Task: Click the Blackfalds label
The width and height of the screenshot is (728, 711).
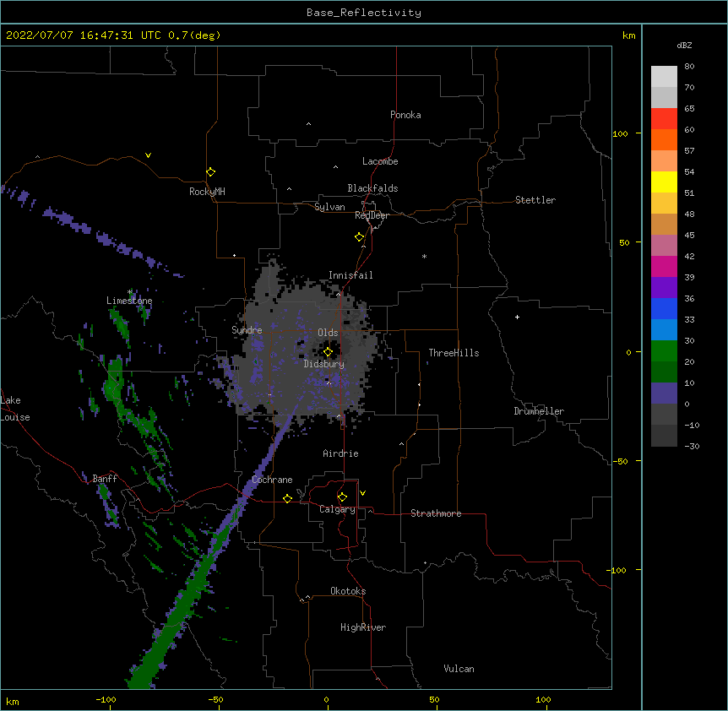Action: (x=372, y=188)
